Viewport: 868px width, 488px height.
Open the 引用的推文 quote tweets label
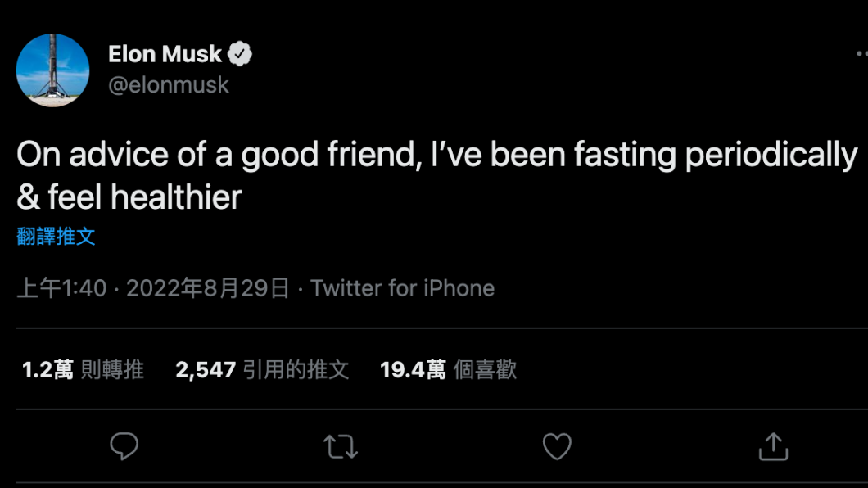[x=296, y=369]
